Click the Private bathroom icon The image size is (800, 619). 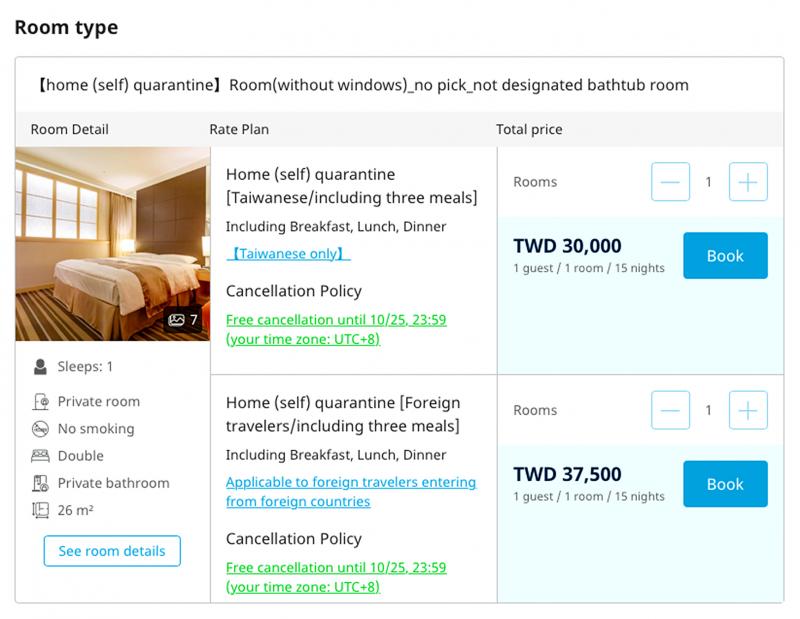tap(40, 483)
